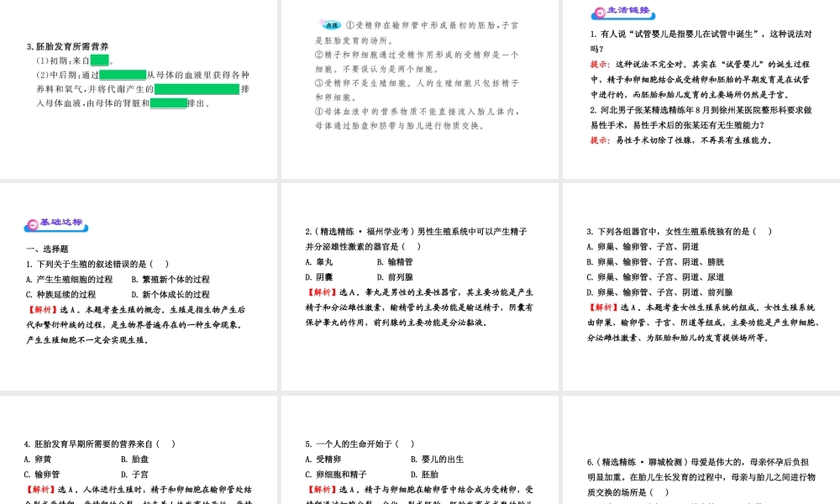
Task: Click green blank after 母体的肾脏和
Action: click(x=168, y=103)
